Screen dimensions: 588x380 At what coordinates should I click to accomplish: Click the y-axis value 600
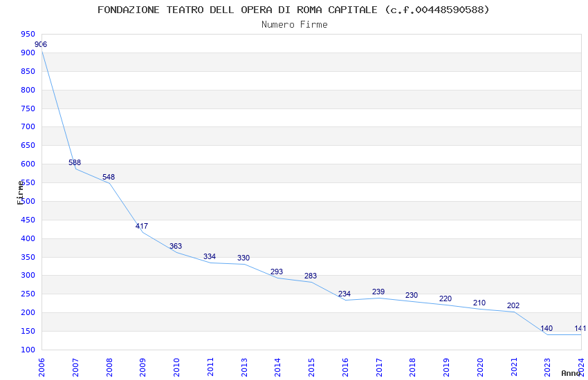28,164
